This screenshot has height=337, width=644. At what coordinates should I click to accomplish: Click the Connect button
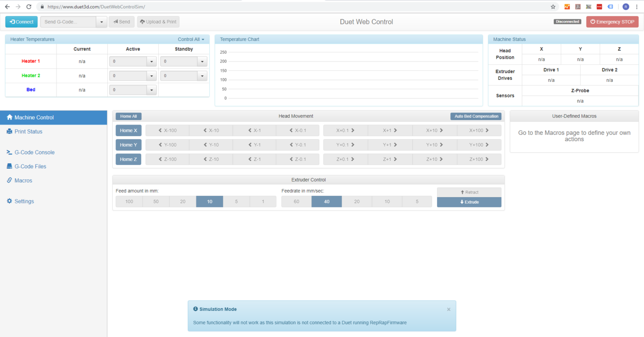(x=21, y=22)
